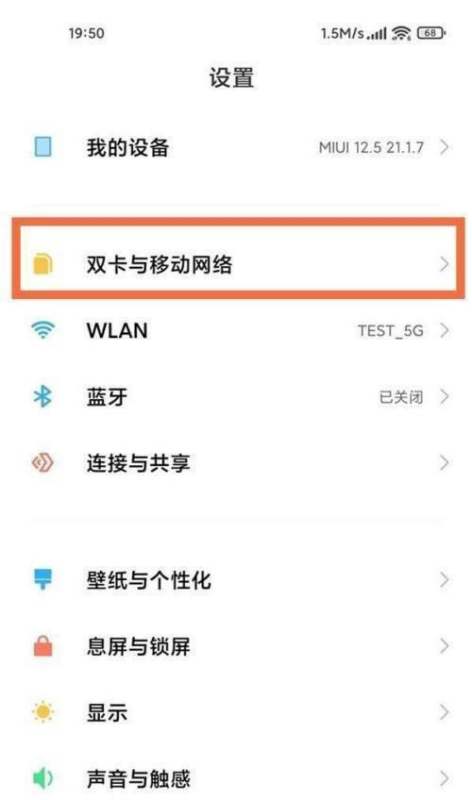Select the 连接与共享 menu entry
The height and width of the screenshot is (800, 472).
pyautogui.click(x=236, y=463)
